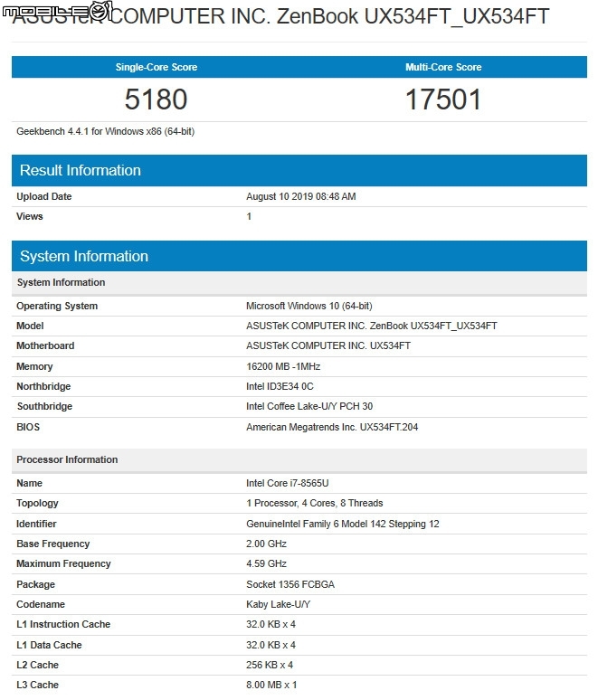Click the Upload Date label

(43, 196)
